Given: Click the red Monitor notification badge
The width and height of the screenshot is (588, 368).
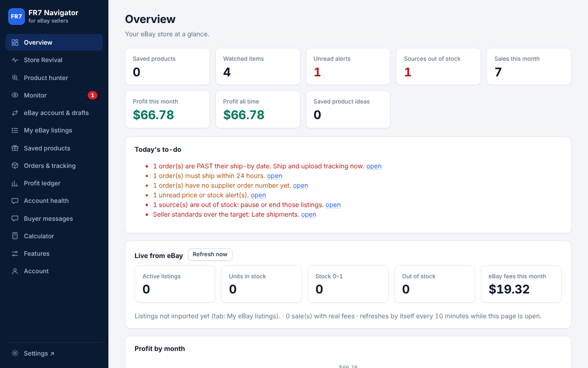Looking at the screenshot, I should click(92, 95).
